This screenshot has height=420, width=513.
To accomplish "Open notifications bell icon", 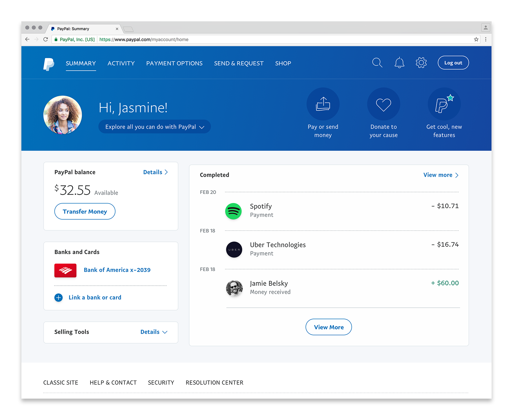I will pos(399,63).
